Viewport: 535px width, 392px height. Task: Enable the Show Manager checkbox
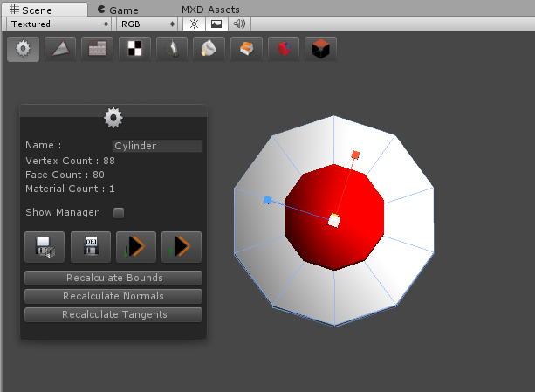click(119, 213)
